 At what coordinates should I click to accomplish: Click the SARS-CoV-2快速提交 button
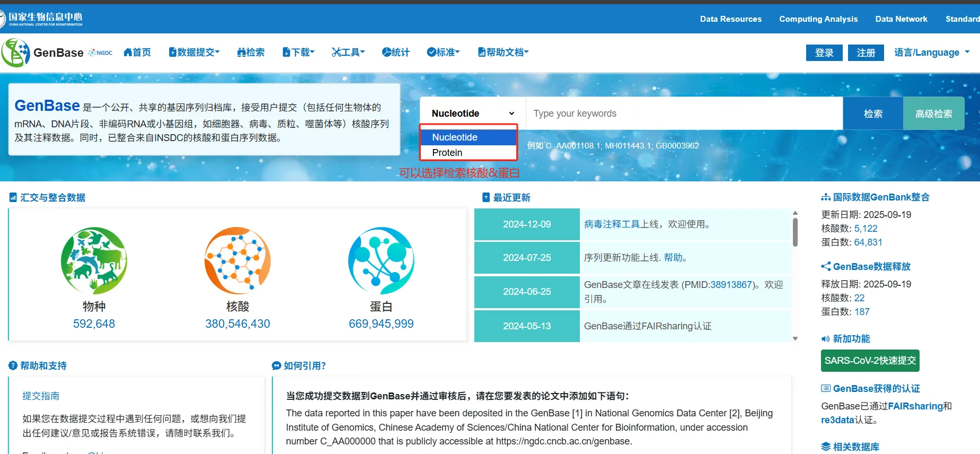[x=870, y=361]
